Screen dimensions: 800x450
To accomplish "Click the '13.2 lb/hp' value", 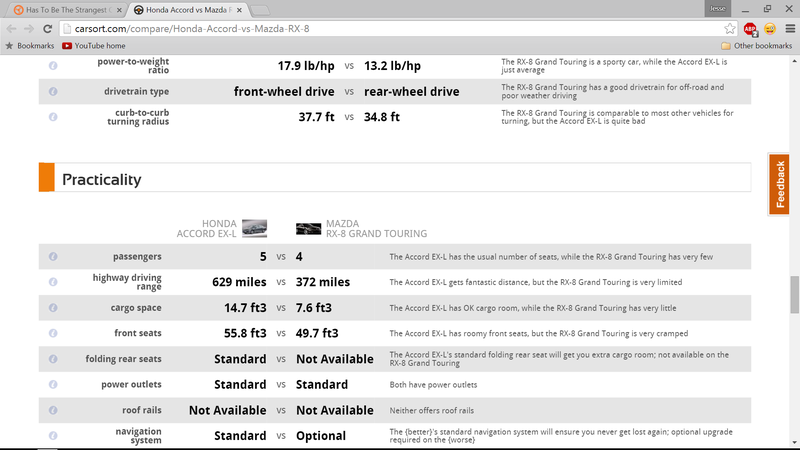I will pyautogui.click(x=392, y=66).
